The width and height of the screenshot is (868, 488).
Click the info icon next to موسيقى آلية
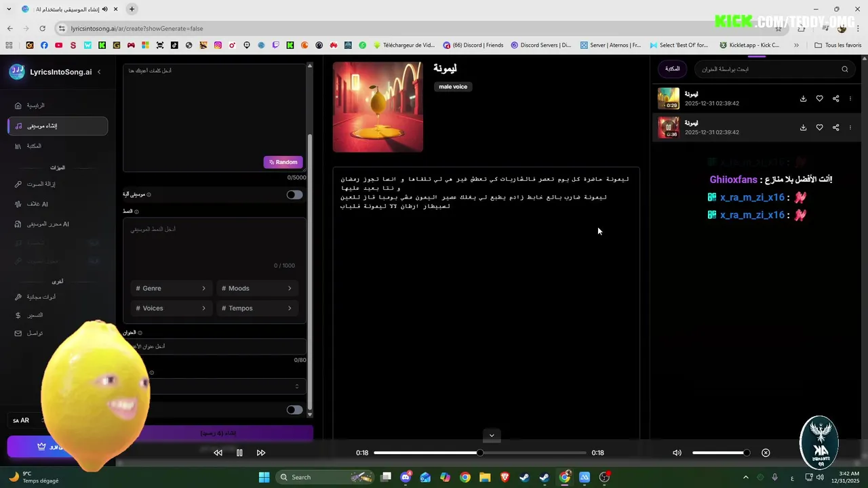pos(149,195)
